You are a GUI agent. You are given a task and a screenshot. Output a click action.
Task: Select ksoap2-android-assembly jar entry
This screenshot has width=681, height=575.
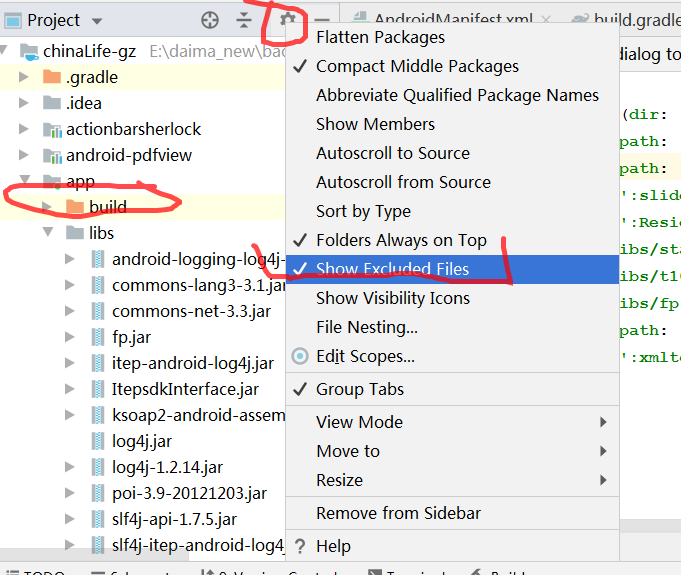click(x=198, y=416)
